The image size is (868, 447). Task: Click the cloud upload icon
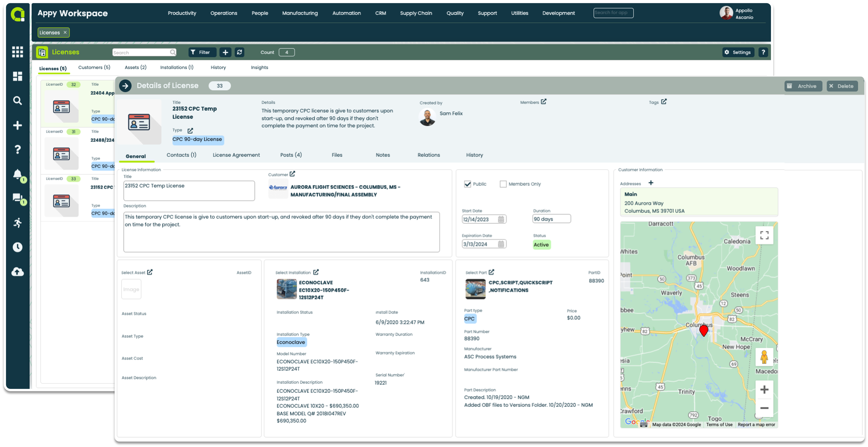pos(18,272)
